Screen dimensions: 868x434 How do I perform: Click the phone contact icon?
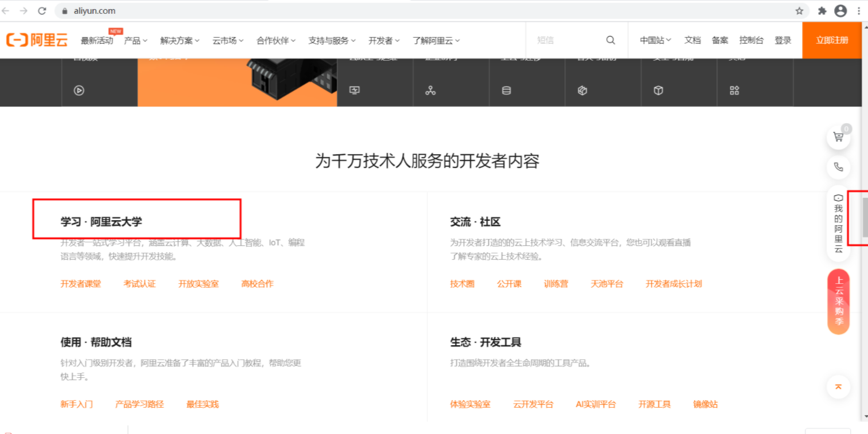pyautogui.click(x=838, y=167)
